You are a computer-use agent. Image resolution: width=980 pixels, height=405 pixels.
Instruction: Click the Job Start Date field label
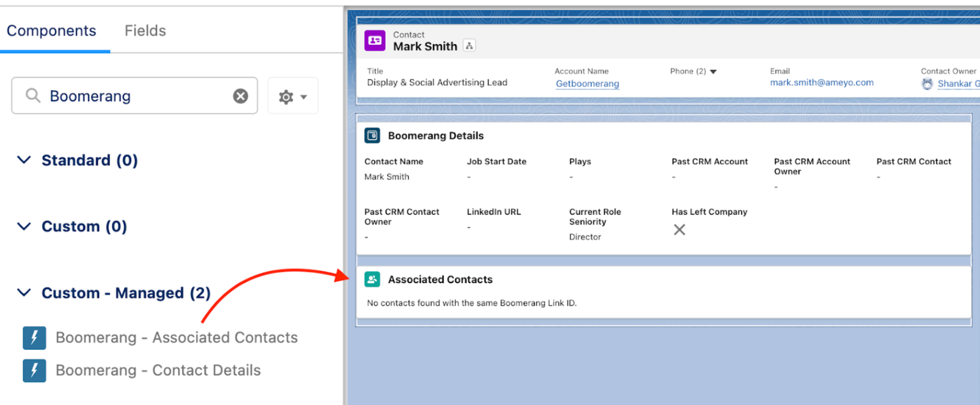[496, 162]
